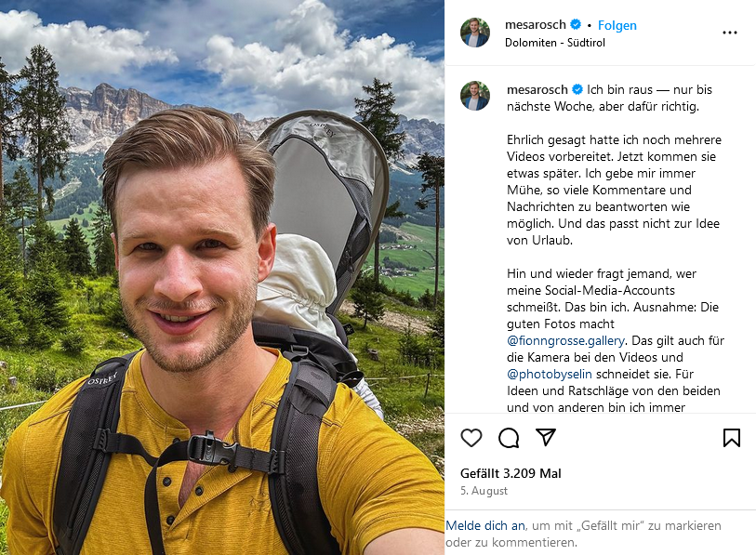Click the verified badge next to the header username
Viewport: 756px width, 555px height.
coord(576,24)
